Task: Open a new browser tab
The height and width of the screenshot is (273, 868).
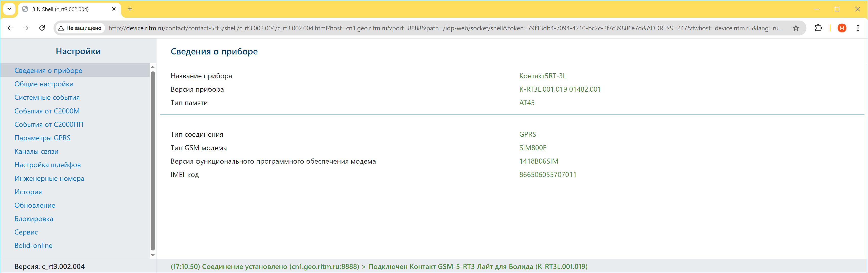Action: [130, 9]
